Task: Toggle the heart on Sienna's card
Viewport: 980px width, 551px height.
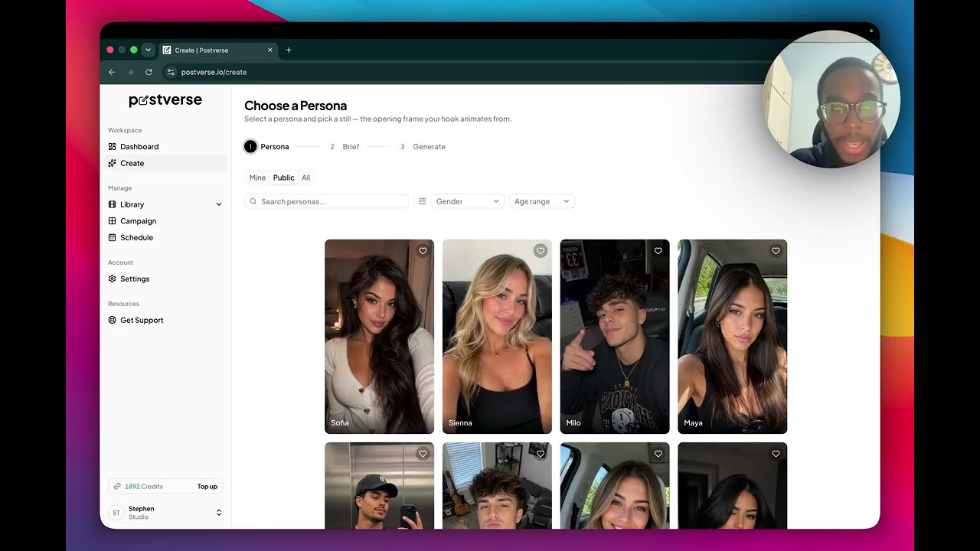Action: coord(541,251)
